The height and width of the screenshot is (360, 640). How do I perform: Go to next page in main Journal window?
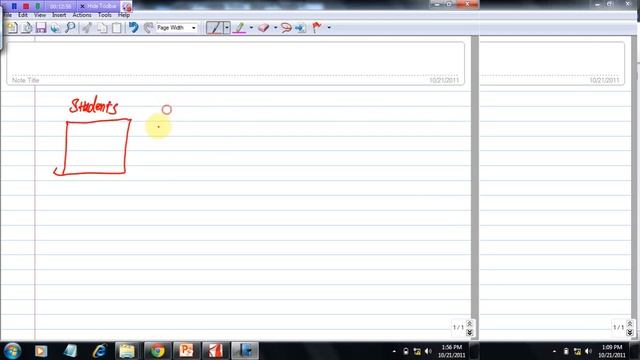tap(469, 332)
